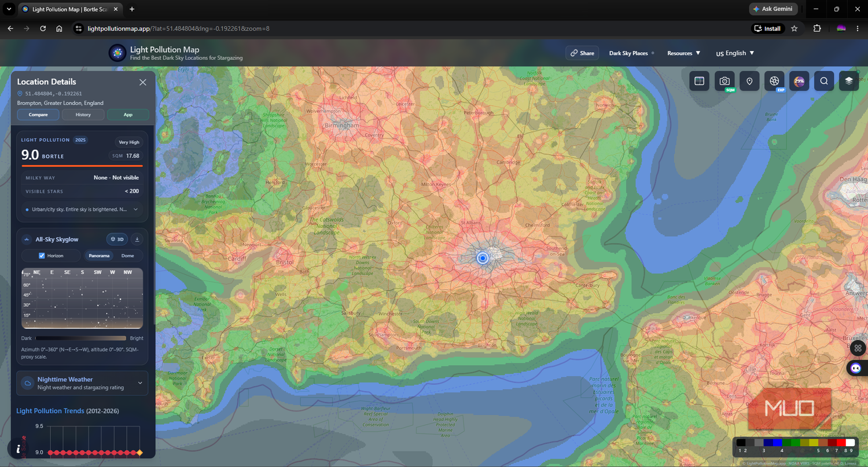This screenshot has width=868, height=467.
Task: Open the English language dropdown
Action: click(735, 53)
